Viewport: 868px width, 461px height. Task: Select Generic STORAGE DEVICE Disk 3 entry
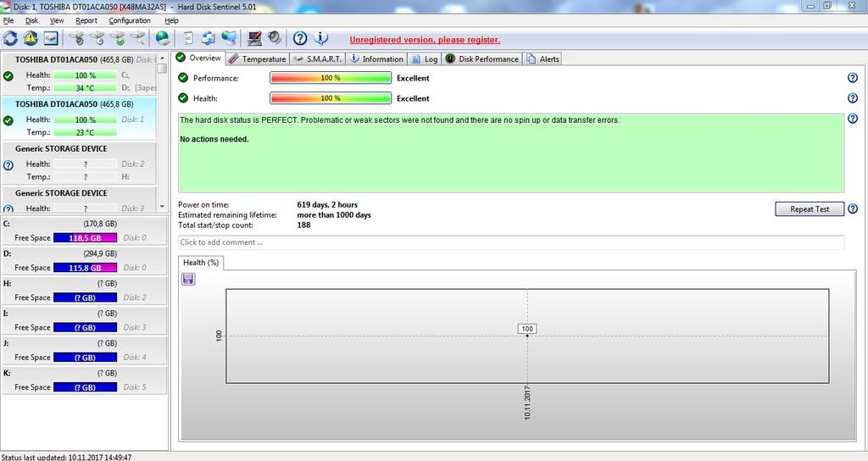pos(79,200)
